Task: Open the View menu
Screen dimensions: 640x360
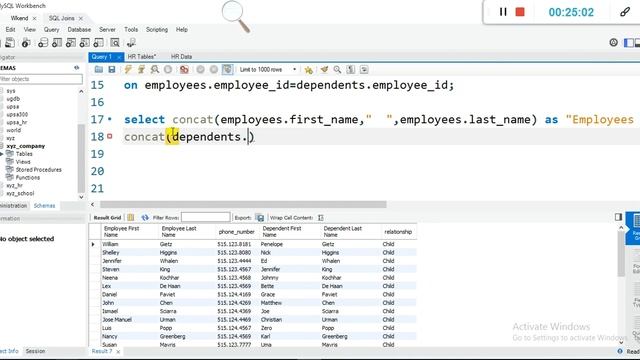Action: tap(29, 29)
